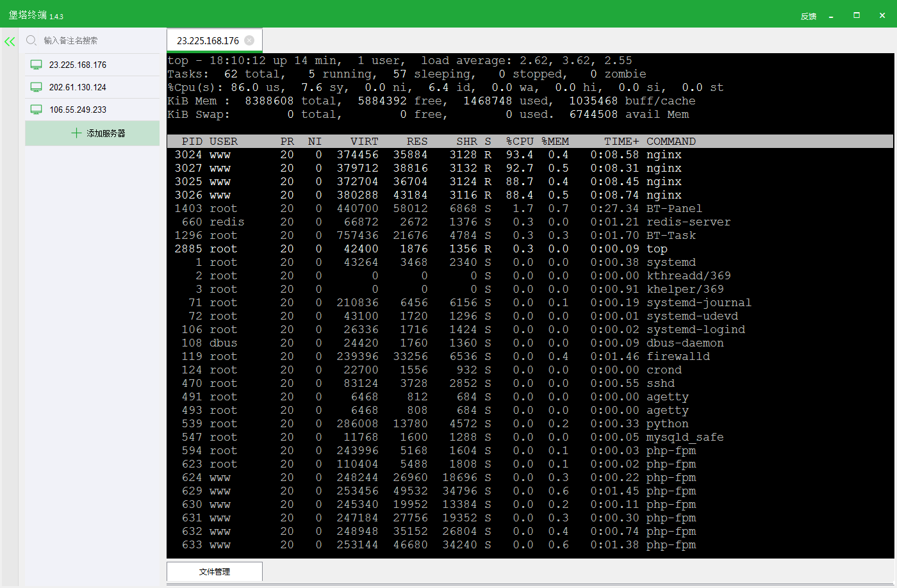The image size is (897, 588).
Task: Click the mysqld_safe process command
Action: [685, 437]
